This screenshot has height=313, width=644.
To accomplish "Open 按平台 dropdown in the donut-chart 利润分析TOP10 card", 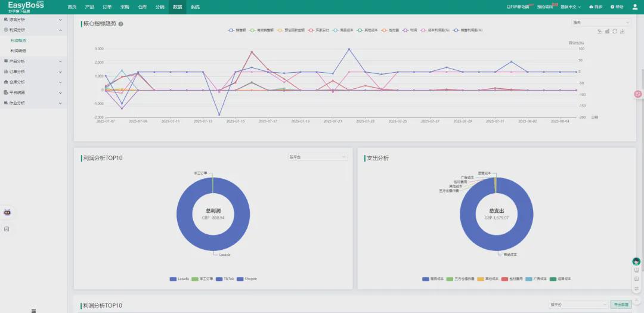I will (x=317, y=157).
